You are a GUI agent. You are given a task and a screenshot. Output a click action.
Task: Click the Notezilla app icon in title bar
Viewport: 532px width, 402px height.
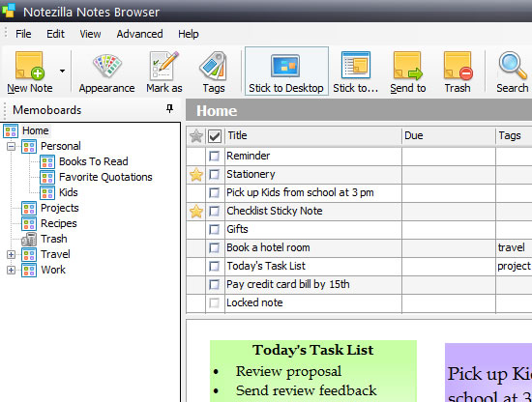pos(8,11)
